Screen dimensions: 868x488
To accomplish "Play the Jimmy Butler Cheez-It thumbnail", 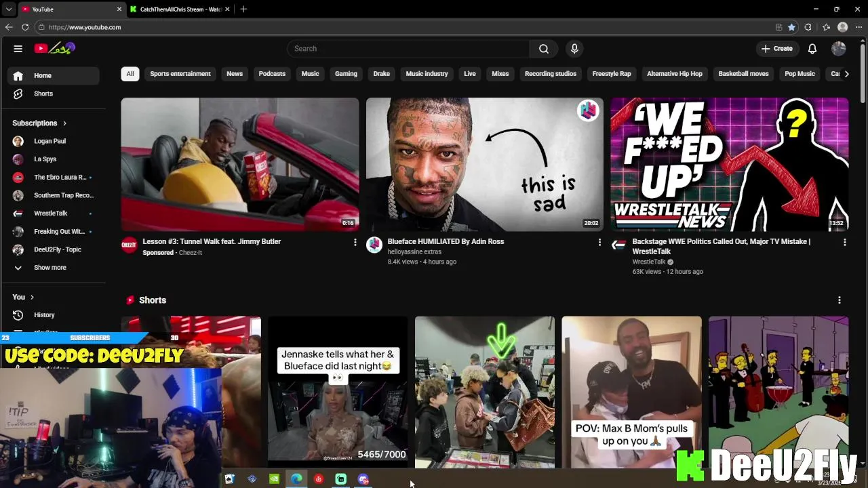I will pos(240,165).
